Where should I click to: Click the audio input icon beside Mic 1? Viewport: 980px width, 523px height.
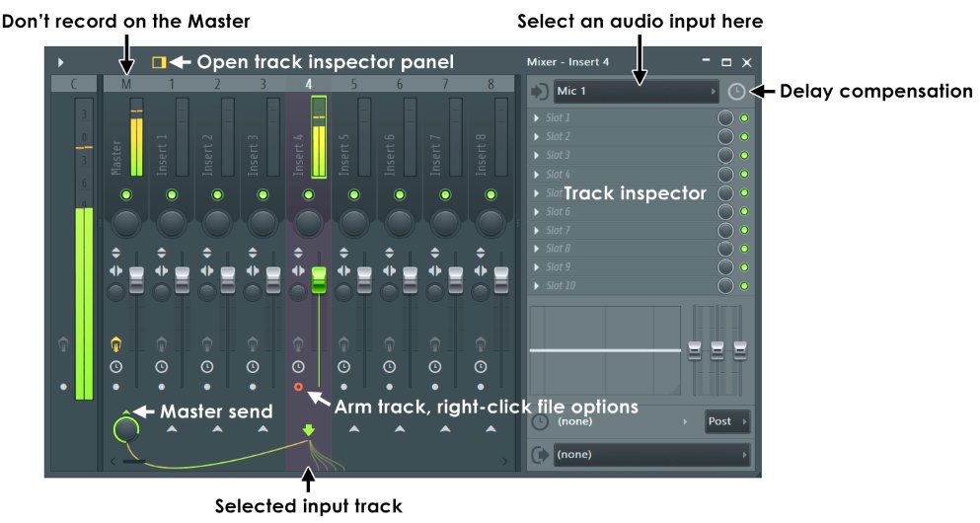(539, 92)
